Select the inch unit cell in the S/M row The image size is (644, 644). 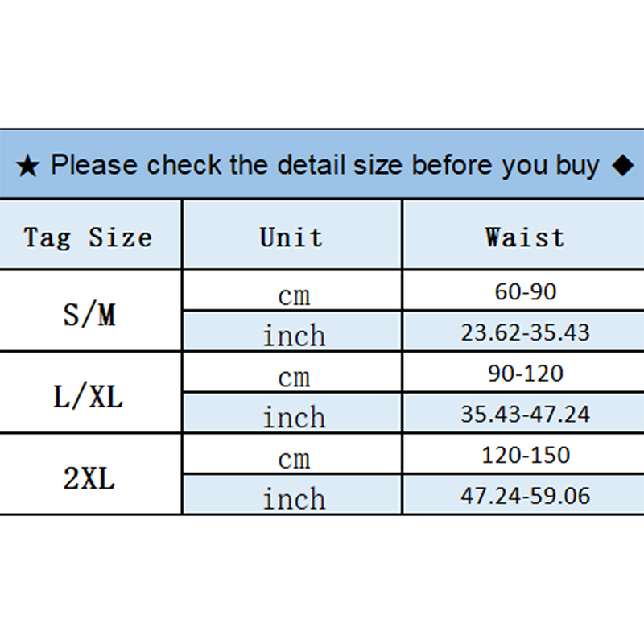[x=293, y=335]
